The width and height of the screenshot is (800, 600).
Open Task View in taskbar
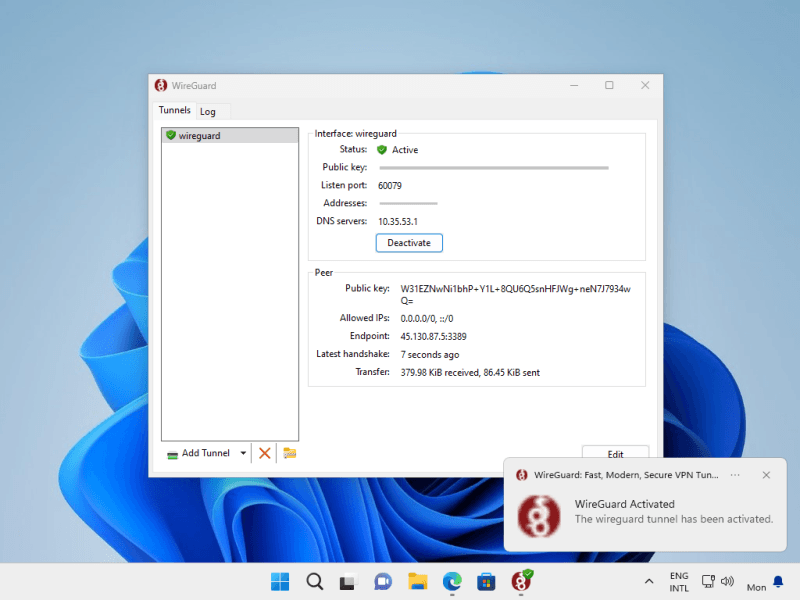pyautogui.click(x=348, y=581)
